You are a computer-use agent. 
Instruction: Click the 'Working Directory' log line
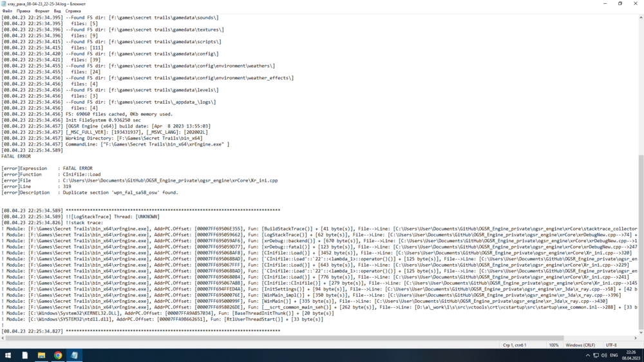click(102, 138)
